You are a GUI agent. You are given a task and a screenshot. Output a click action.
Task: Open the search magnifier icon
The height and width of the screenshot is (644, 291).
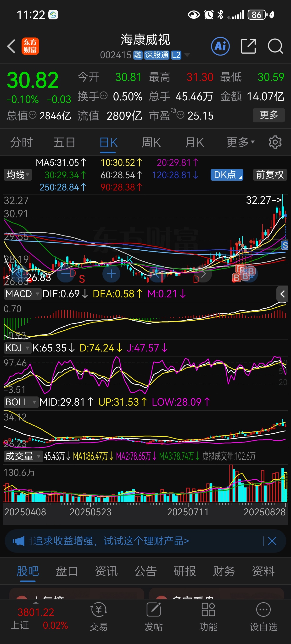275,46
